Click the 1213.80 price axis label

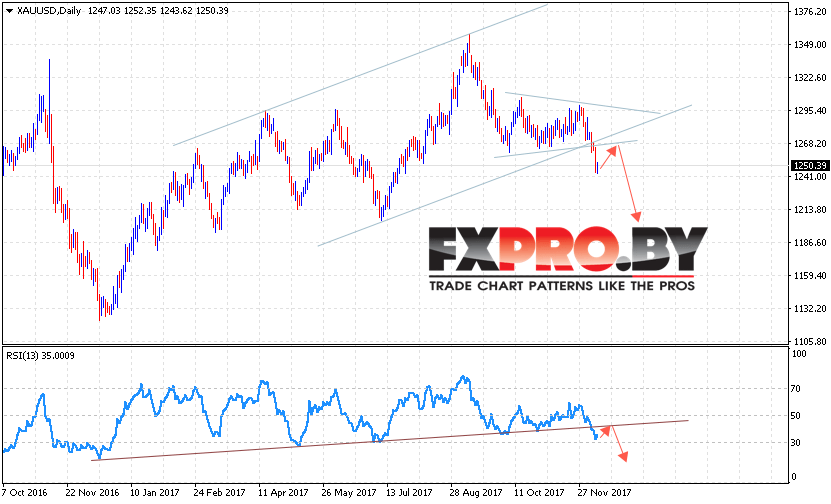(x=810, y=209)
